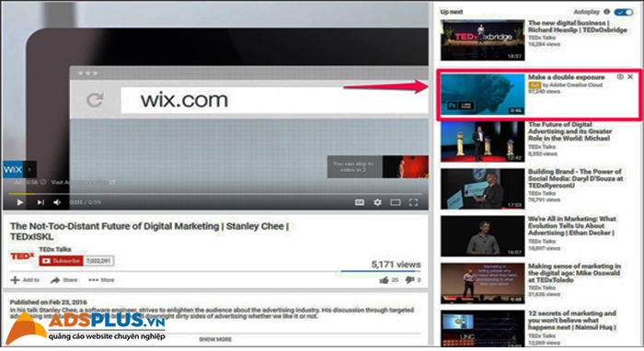The image size is (644, 351).
Task: Toggle the Autoplay switch
Action: click(x=624, y=12)
